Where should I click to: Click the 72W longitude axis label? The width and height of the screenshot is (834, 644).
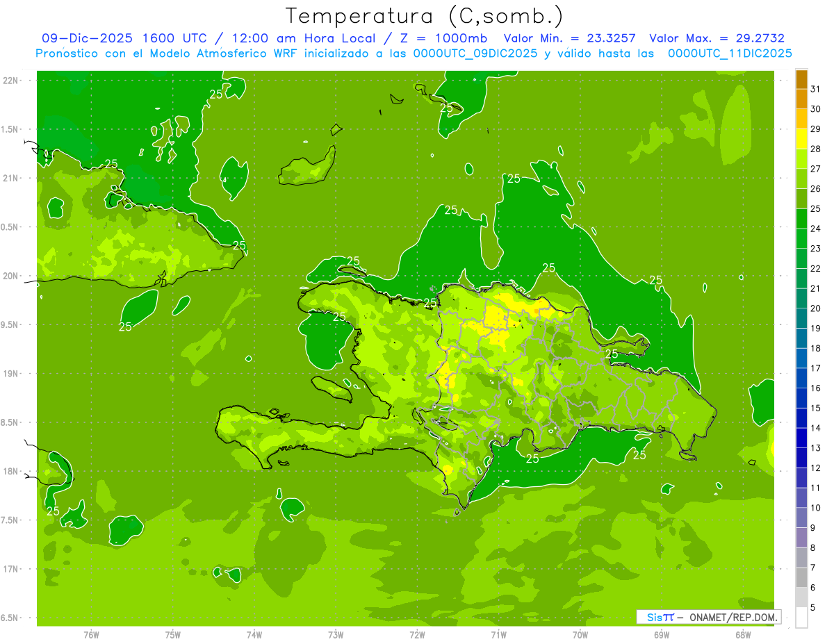(x=417, y=634)
